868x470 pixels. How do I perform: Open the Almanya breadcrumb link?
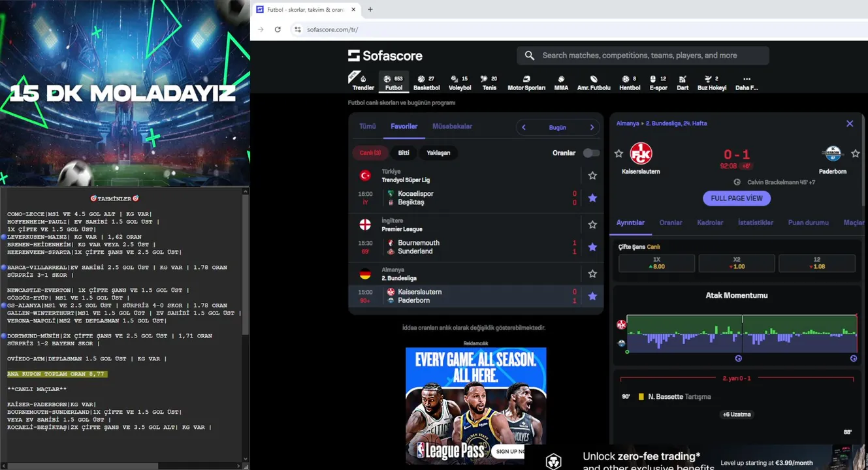click(628, 123)
